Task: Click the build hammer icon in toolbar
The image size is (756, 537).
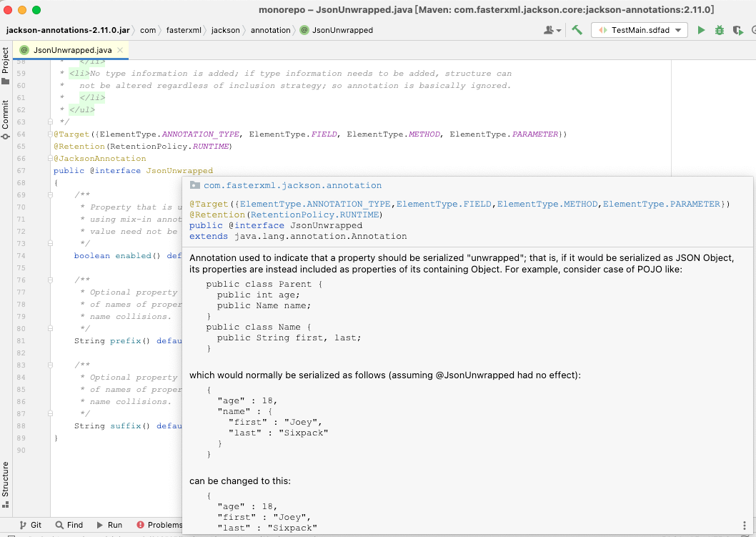Action: pyautogui.click(x=577, y=30)
